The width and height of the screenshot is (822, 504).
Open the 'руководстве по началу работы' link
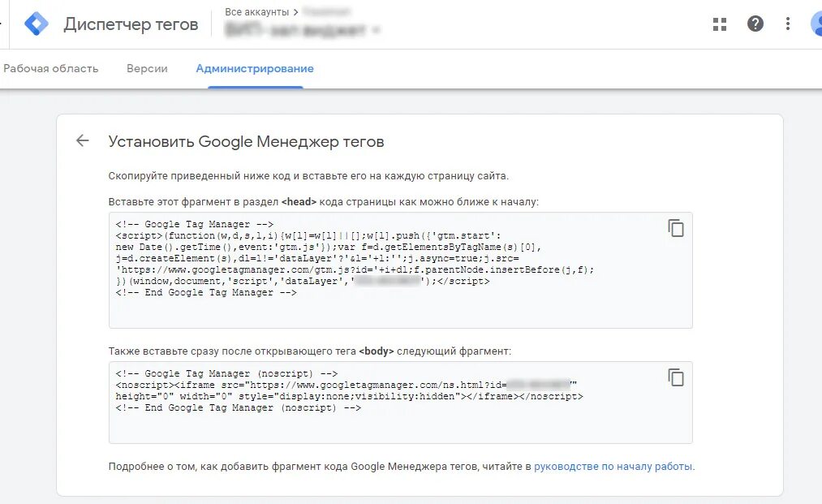tap(613, 467)
